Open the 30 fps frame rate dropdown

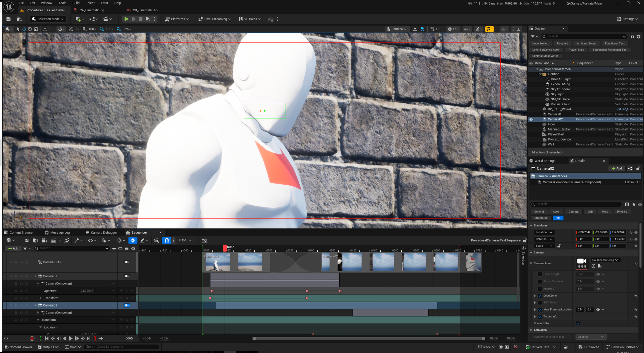point(184,240)
